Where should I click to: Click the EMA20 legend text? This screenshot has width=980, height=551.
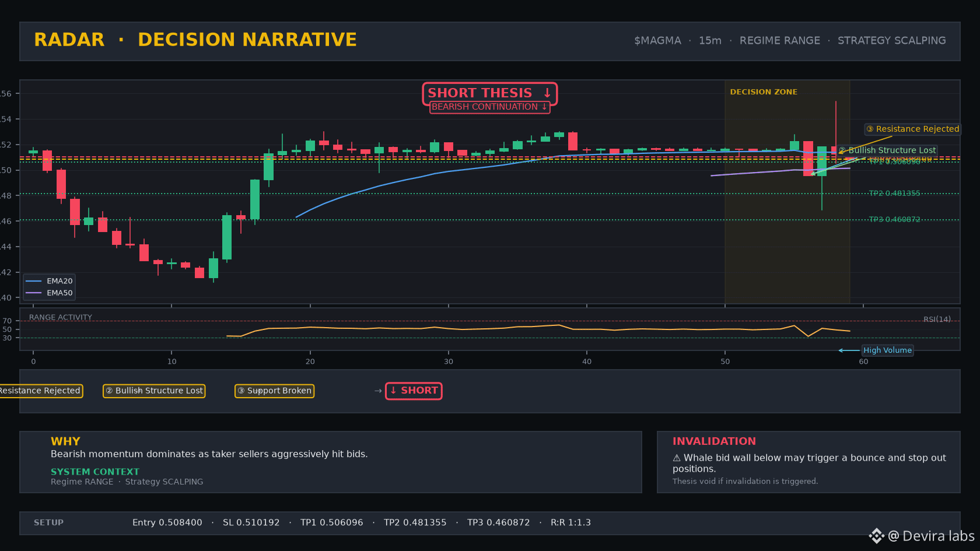coord(60,281)
